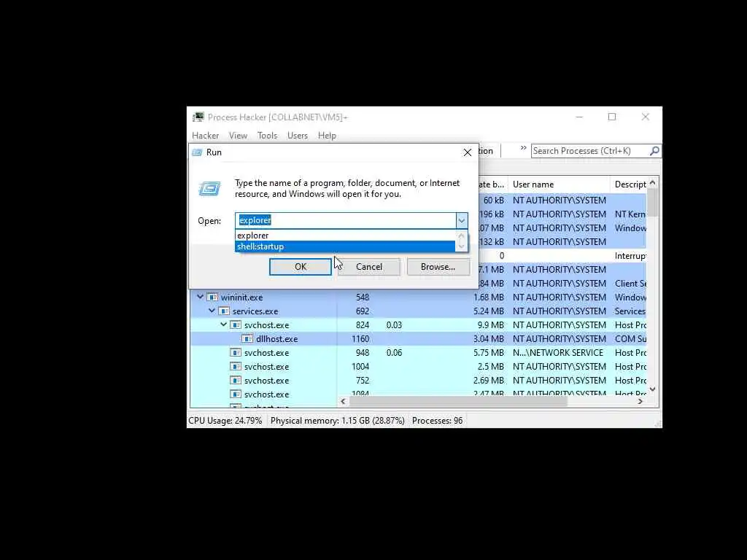Open the Hacker menu
This screenshot has width=747, height=560.
[205, 136]
